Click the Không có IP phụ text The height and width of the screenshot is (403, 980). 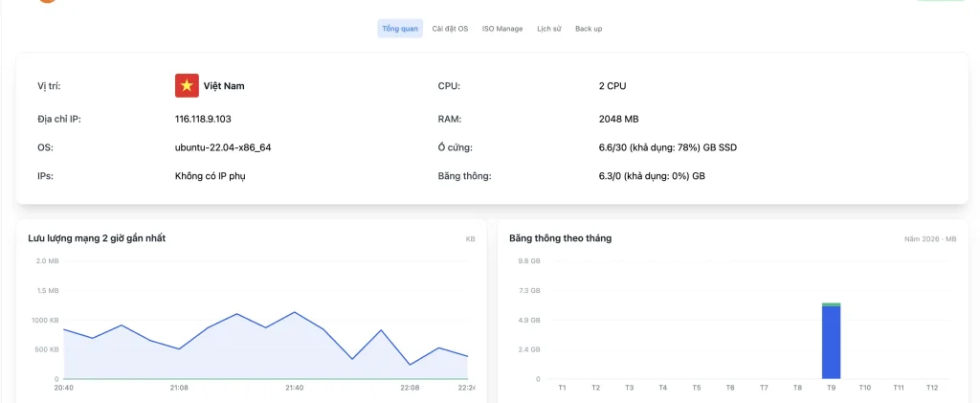(211, 176)
